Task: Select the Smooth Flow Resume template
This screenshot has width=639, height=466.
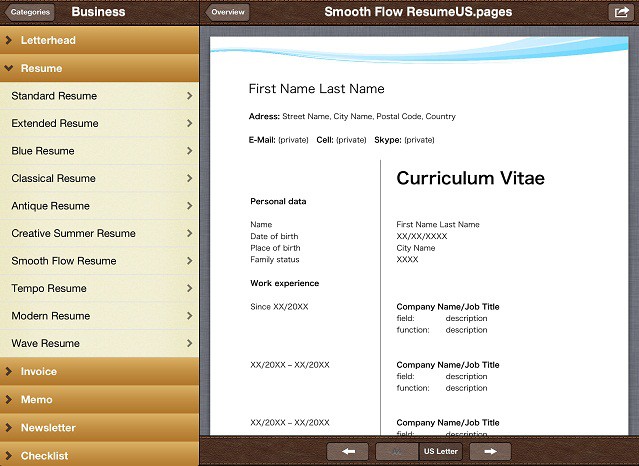Action: (x=99, y=261)
